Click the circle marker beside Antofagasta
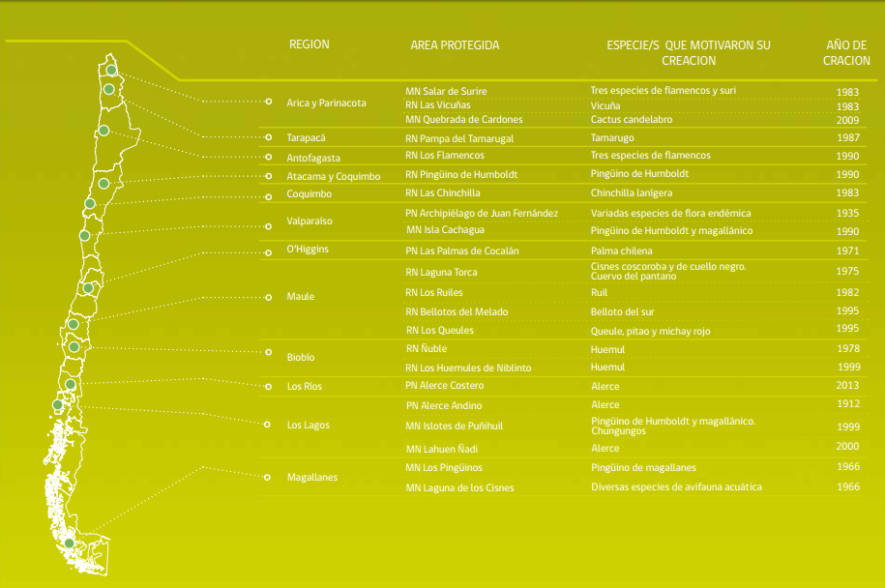The width and height of the screenshot is (885, 588). coord(269,157)
